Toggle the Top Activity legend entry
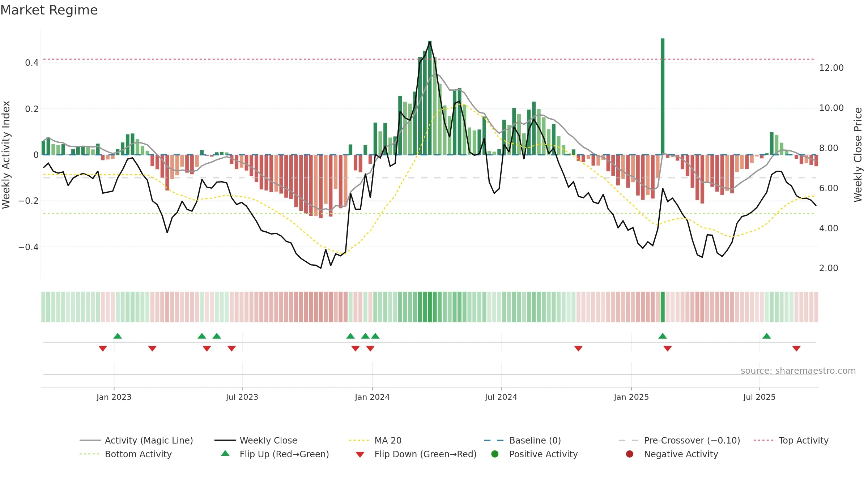 click(791, 440)
